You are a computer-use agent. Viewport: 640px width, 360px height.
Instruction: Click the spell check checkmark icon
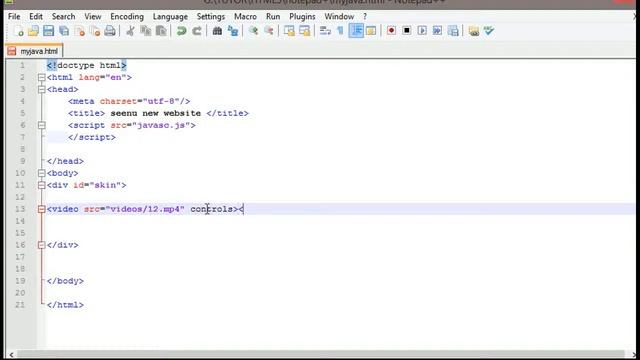click(489, 31)
